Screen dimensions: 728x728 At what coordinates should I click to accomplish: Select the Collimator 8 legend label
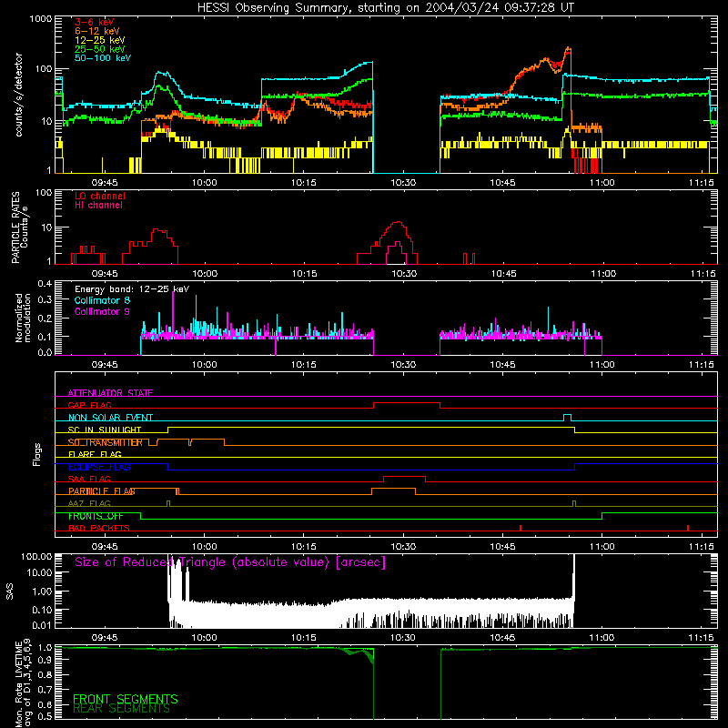tap(102, 300)
